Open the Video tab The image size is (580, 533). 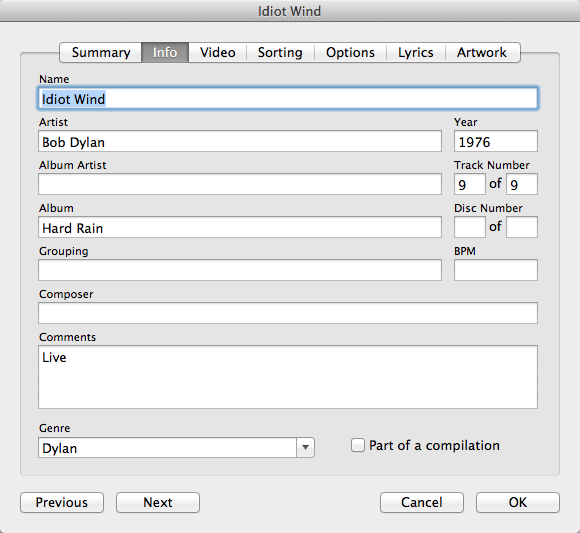tap(218, 53)
